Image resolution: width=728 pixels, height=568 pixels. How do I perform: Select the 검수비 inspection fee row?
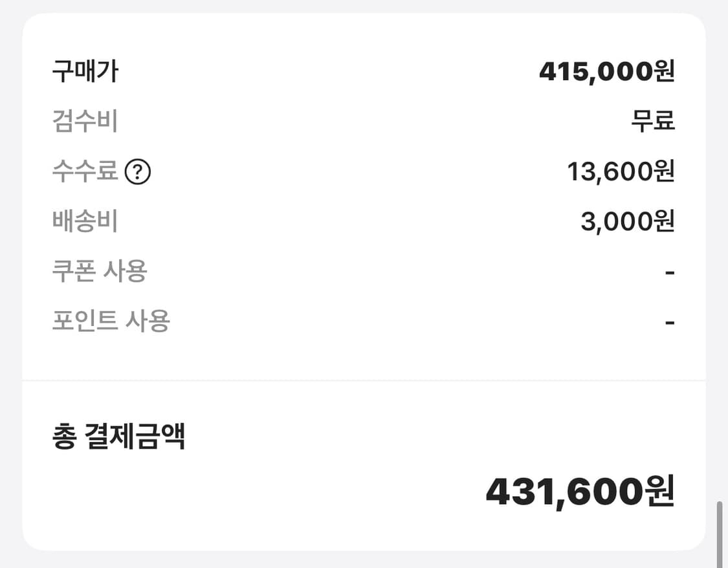pos(84,122)
